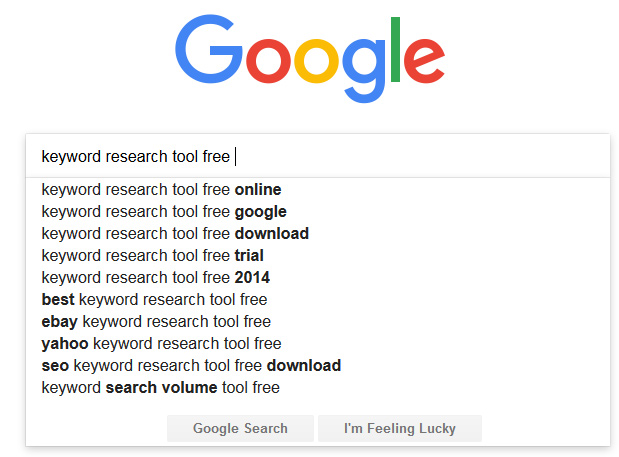Select the suggestion ending in "trial"
This screenshot has width=619, height=457.
point(152,256)
